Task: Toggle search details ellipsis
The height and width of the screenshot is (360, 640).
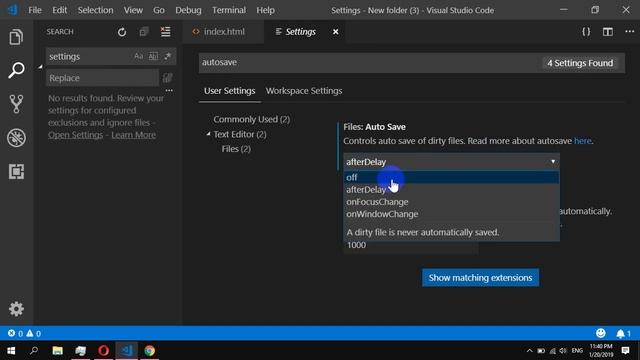Action: point(169,90)
